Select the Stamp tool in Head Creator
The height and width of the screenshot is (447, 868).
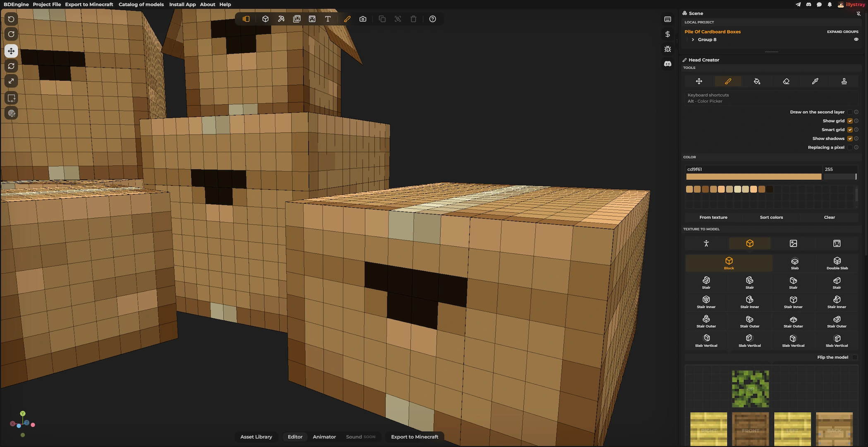click(844, 81)
